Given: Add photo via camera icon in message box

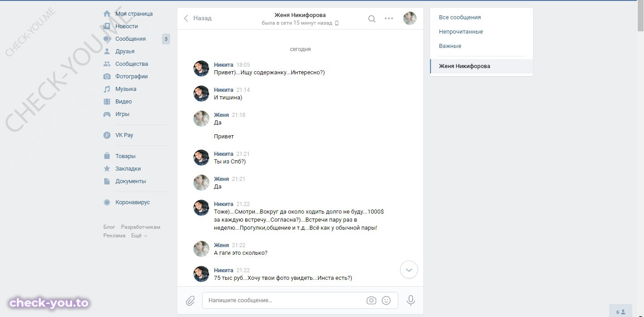Looking at the screenshot, I should pos(371,300).
